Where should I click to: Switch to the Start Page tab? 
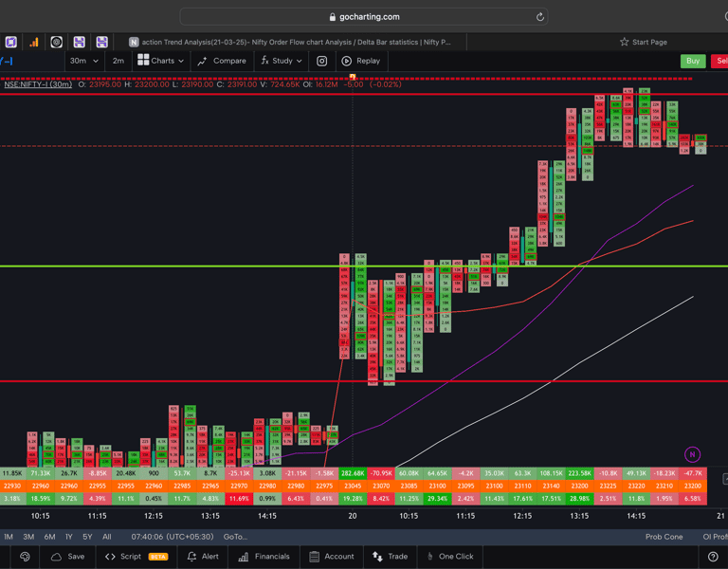pos(644,42)
